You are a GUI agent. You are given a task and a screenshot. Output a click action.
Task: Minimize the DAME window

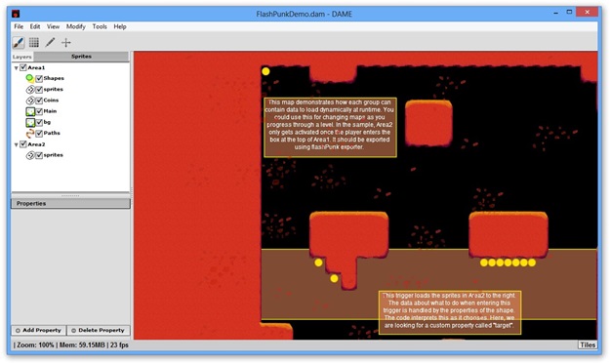(555, 13)
